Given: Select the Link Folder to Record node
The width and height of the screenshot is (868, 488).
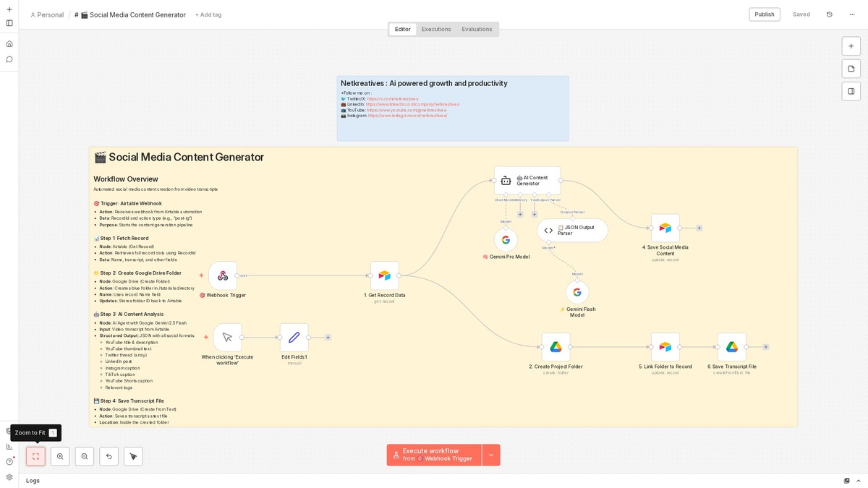Looking at the screenshot, I should pyautogui.click(x=665, y=347).
